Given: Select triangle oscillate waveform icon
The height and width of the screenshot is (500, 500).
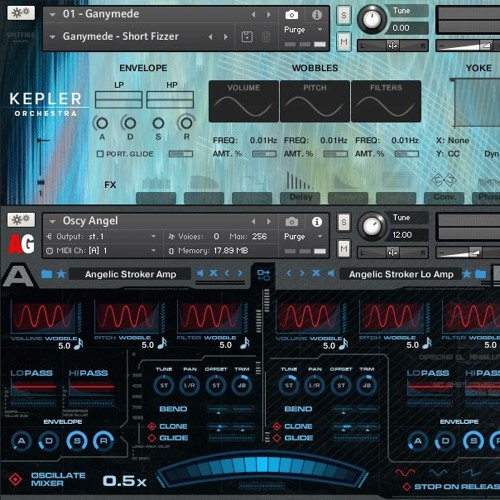Looking at the screenshot, I should click(438, 472).
